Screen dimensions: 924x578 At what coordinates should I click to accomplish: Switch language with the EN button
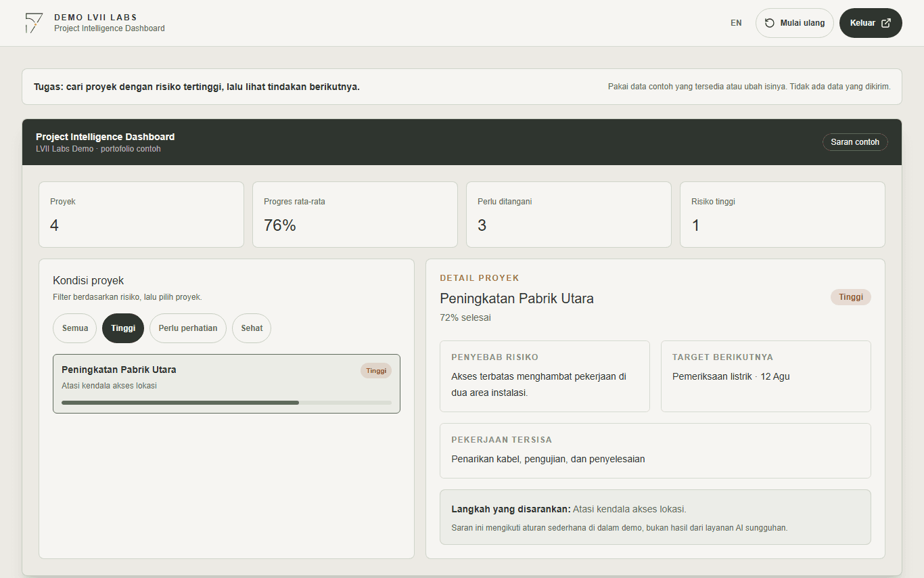point(736,23)
